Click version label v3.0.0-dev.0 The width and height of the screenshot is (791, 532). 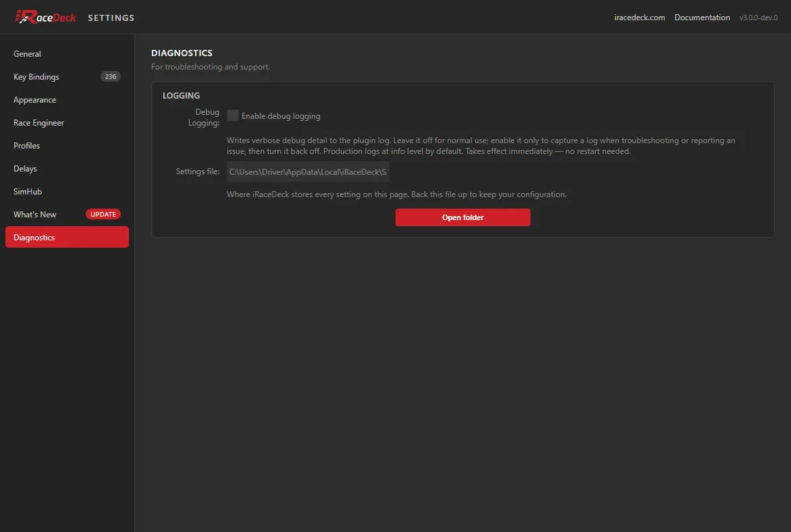(758, 18)
